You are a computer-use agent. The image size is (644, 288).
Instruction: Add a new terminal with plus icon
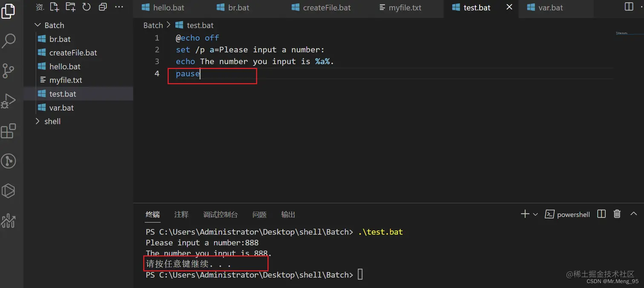tap(525, 214)
